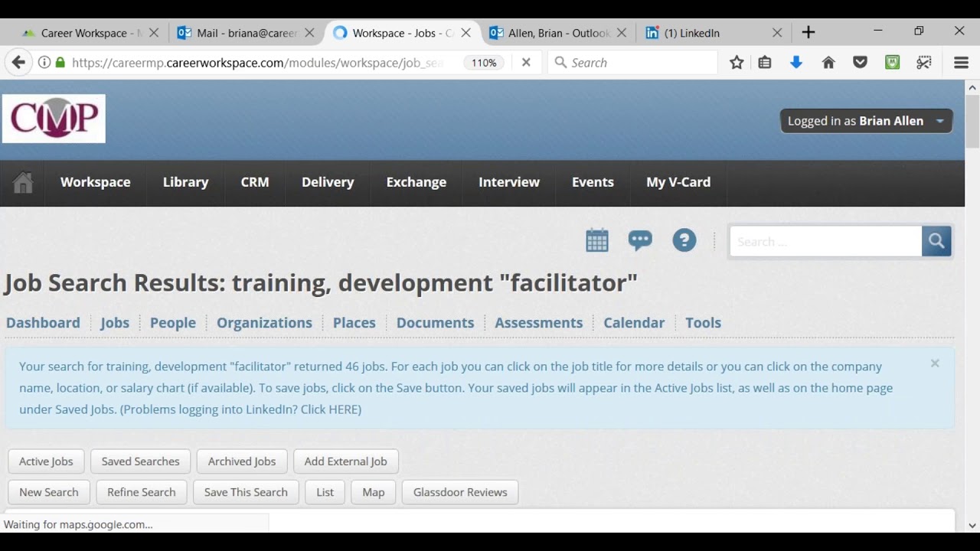Stop loading page with X button

526,63
